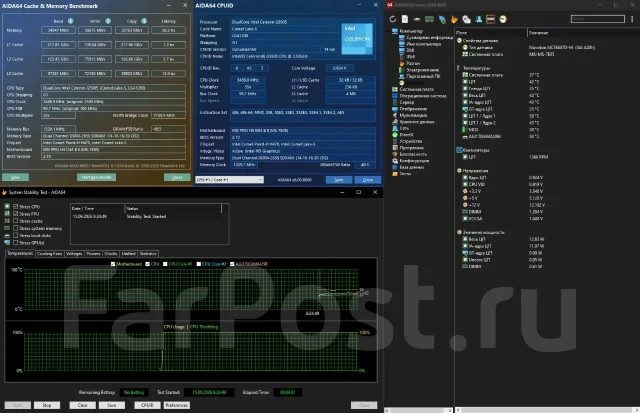
Task: Click Date / Time column header
Action: pos(97,209)
